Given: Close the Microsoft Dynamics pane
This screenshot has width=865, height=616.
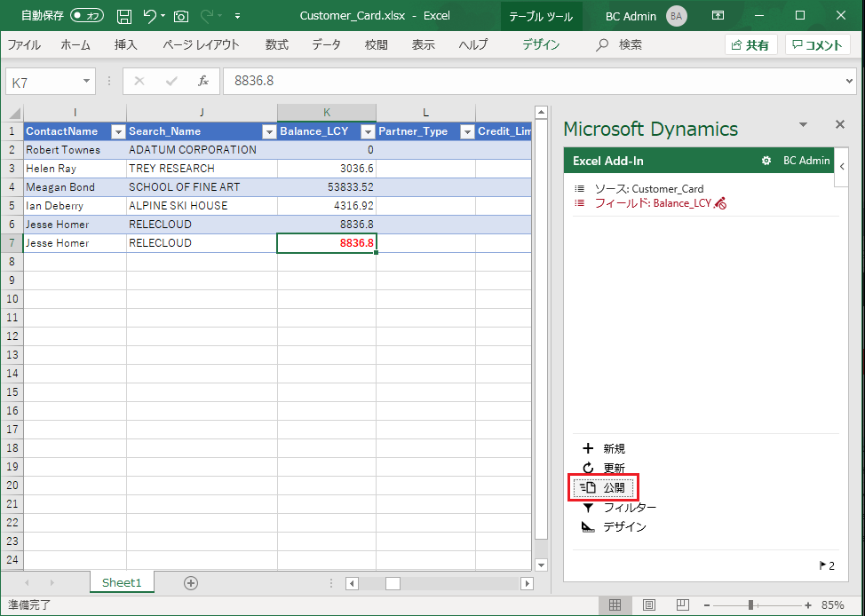Looking at the screenshot, I should [x=840, y=124].
